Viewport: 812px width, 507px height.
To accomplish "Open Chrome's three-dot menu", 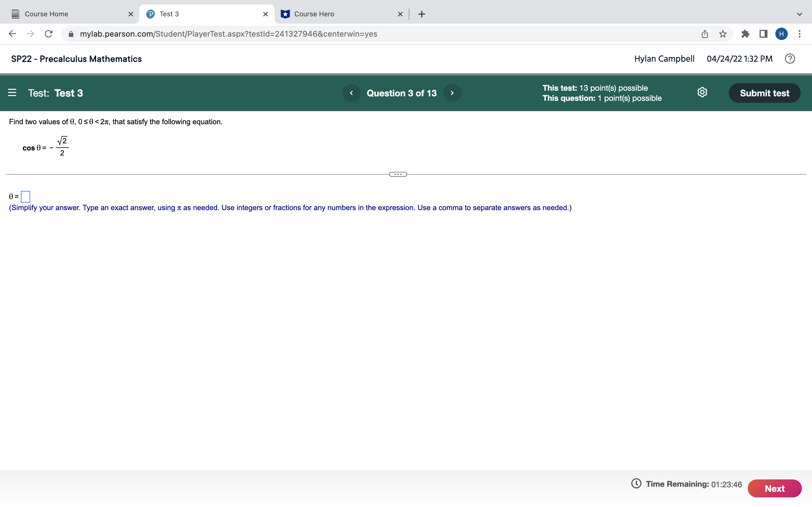I will (799, 34).
